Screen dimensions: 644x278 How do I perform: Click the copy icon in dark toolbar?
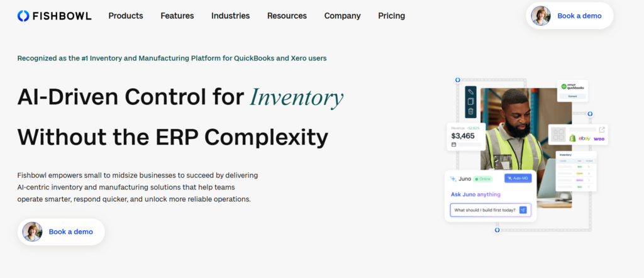point(470,101)
